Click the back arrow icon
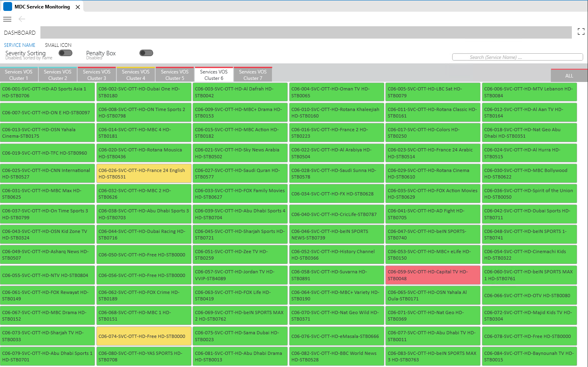The height and width of the screenshot is (367, 588). point(22,19)
